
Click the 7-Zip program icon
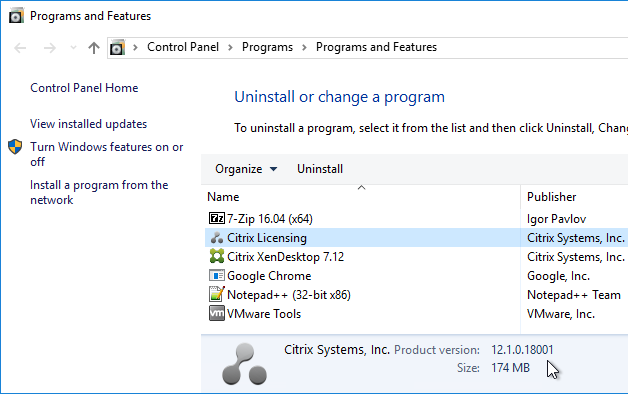pyautogui.click(x=217, y=218)
